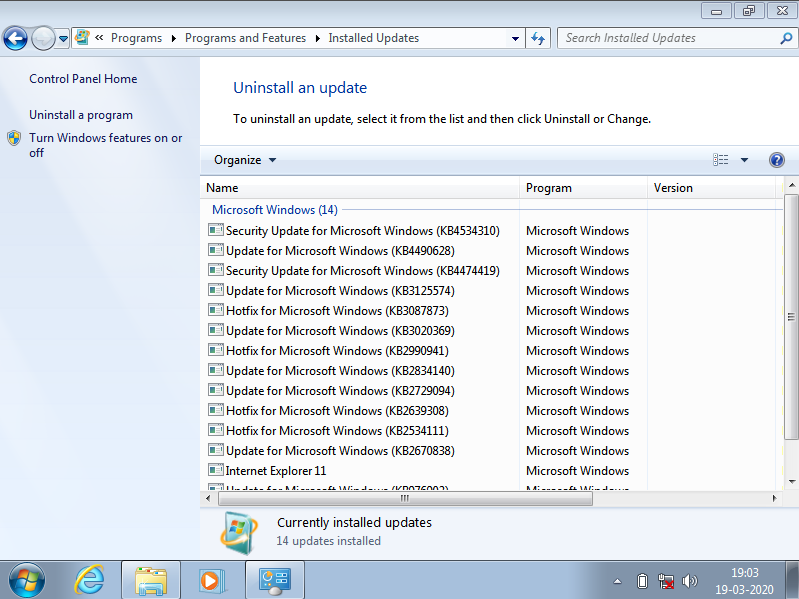The width and height of the screenshot is (799, 599).
Task: Sort by the Name column header
Action: (x=360, y=188)
